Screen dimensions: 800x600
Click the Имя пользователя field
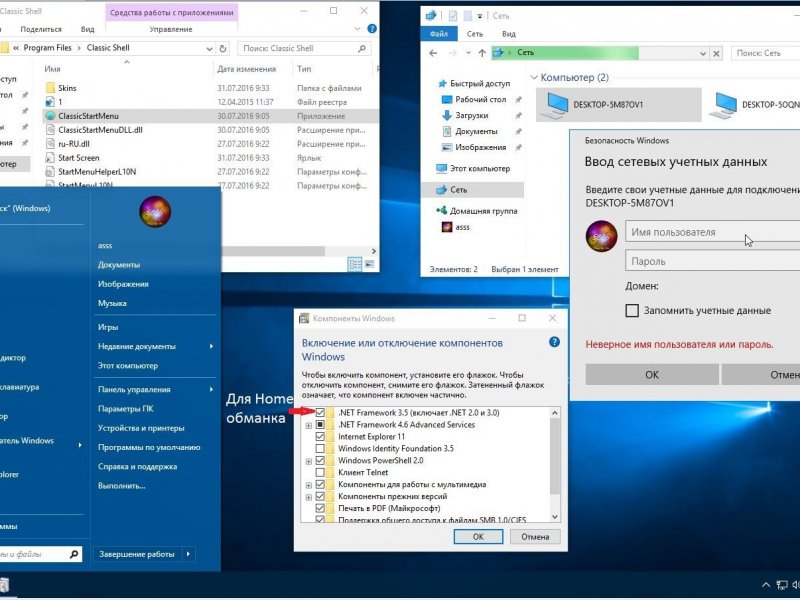coord(713,232)
